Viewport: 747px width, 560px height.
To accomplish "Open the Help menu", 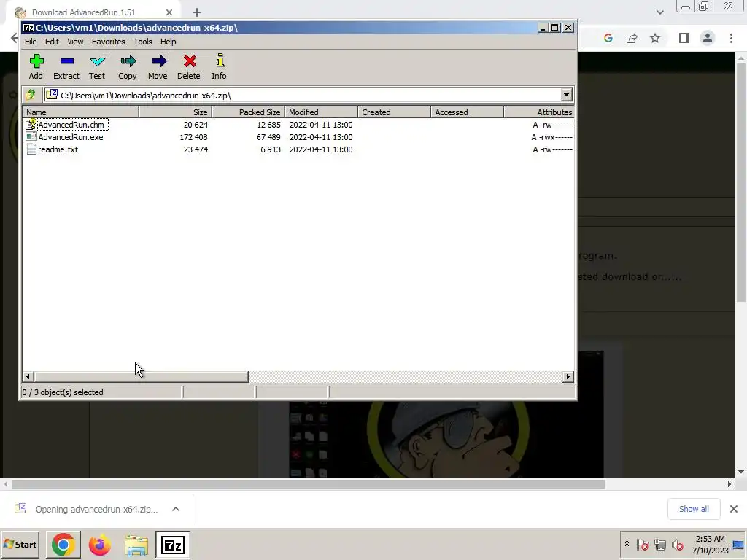I will click(x=169, y=42).
